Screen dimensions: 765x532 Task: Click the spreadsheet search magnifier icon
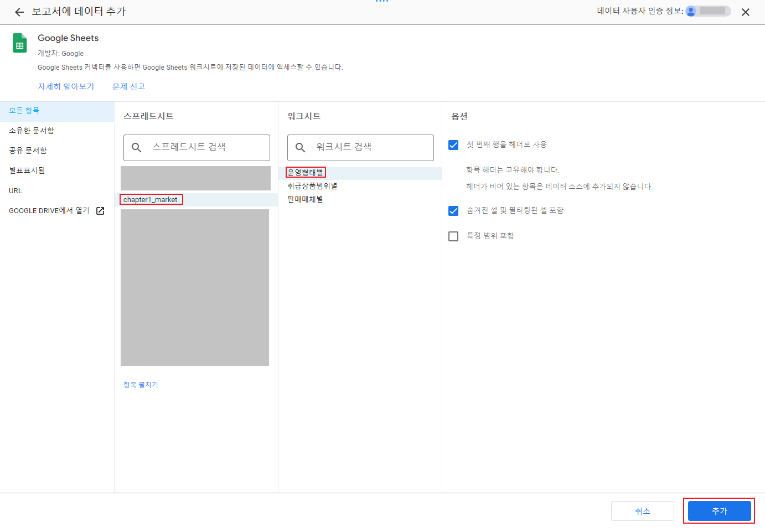pyautogui.click(x=137, y=147)
